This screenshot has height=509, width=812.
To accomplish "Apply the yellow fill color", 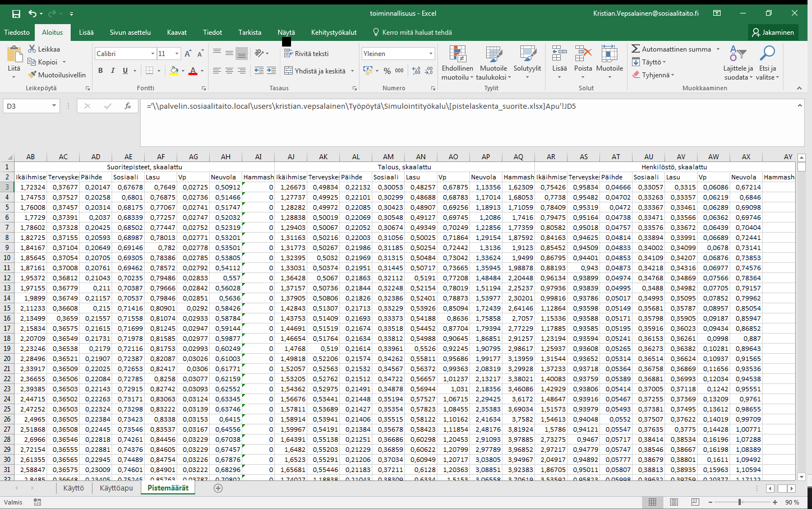I will (174, 71).
